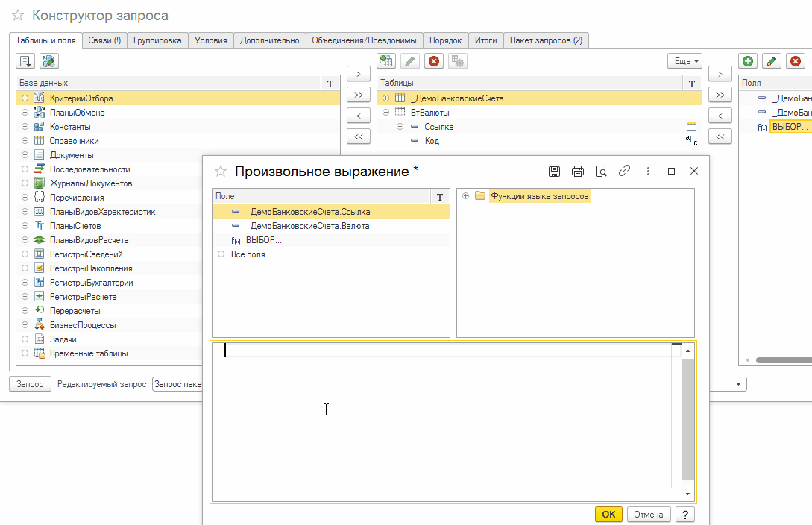Confirm the expression with OK

[x=608, y=514]
